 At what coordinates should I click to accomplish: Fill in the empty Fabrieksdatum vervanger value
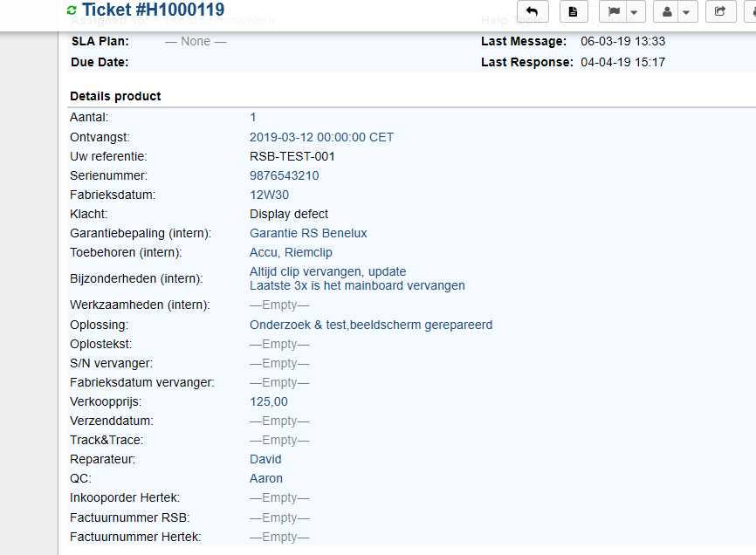click(x=279, y=383)
